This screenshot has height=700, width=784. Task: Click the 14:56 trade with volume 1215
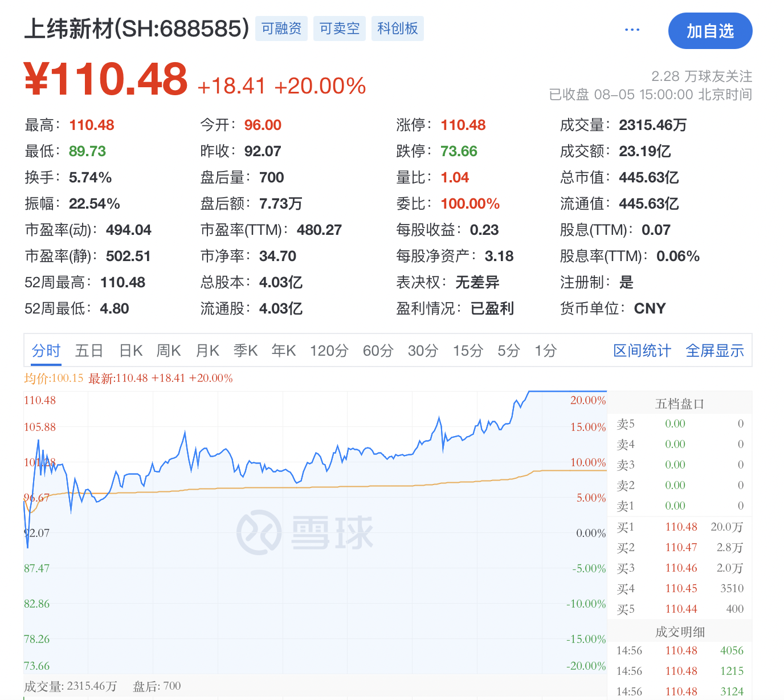(x=680, y=671)
